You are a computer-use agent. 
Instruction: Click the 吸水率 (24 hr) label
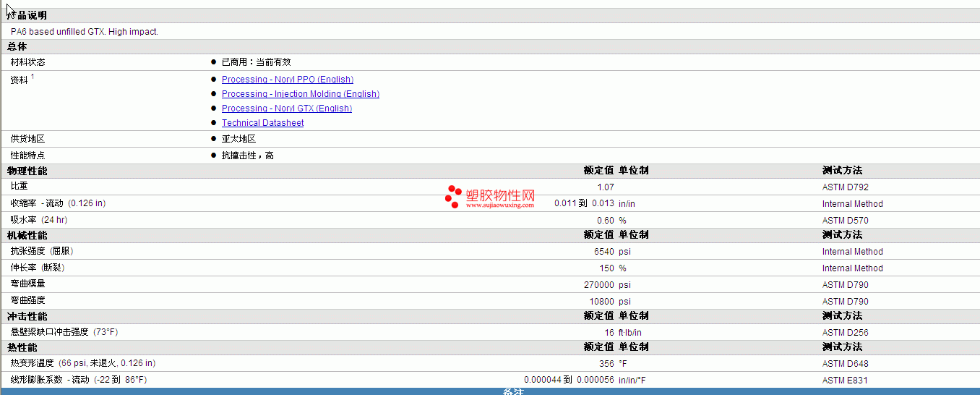[39, 219]
